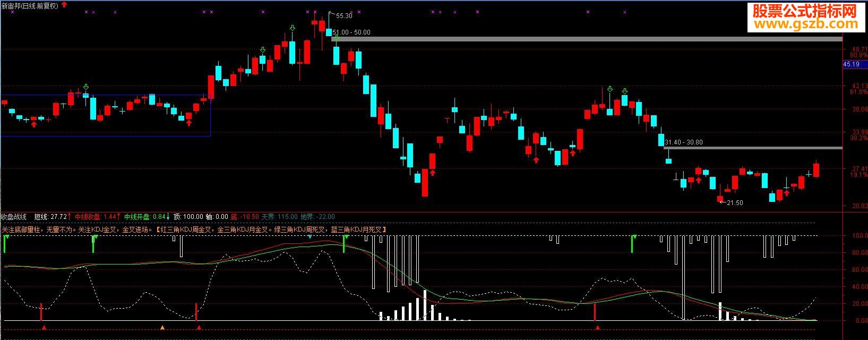Click the 27.41 price axis label

[x=859, y=168]
